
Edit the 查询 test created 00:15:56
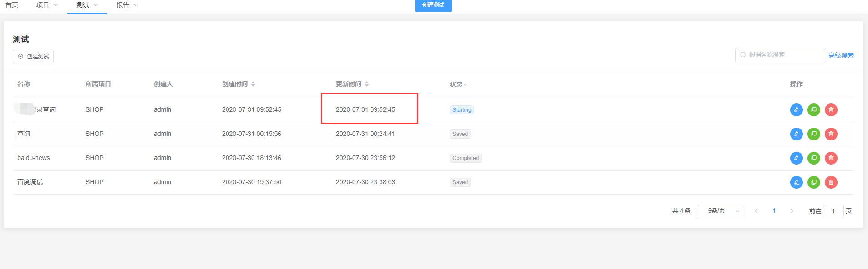pos(796,134)
